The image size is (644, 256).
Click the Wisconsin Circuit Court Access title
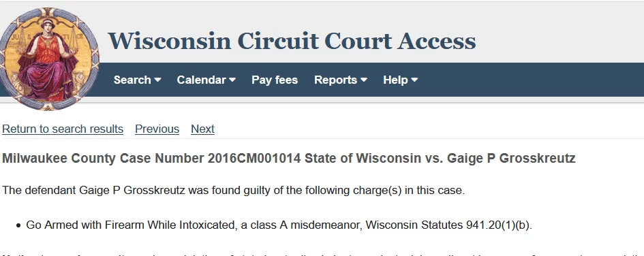tap(292, 41)
